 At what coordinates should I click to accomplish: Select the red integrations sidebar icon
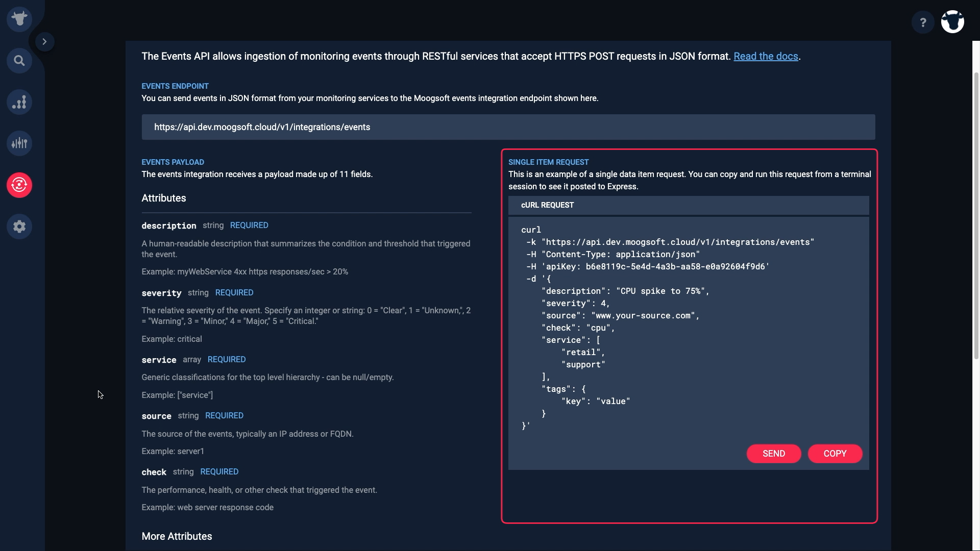pyautogui.click(x=19, y=185)
